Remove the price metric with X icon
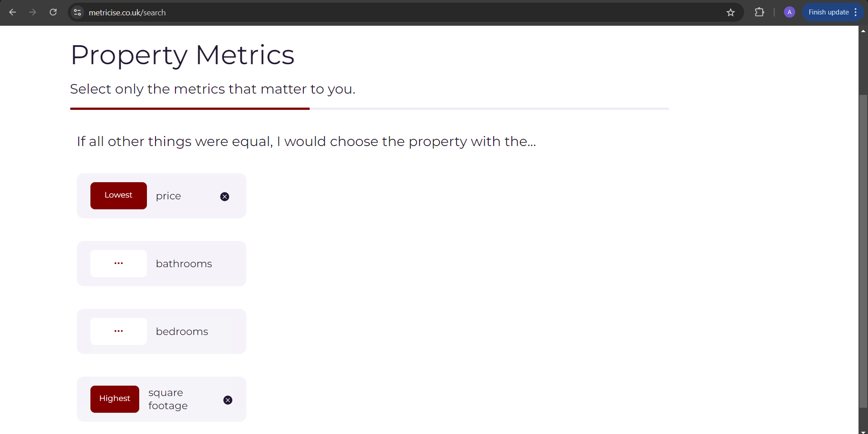The height and width of the screenshot is (434, 868). 225,197
